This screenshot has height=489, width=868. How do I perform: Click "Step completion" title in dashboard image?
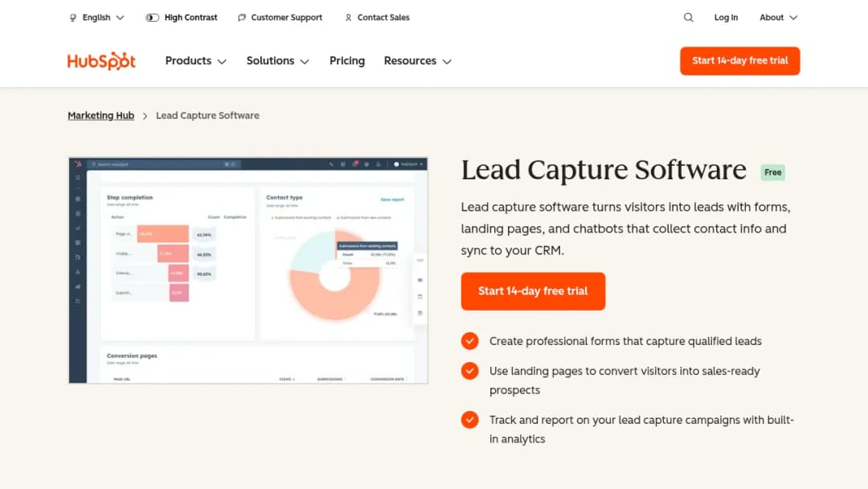pyautogui.click(x=129, y=197)
